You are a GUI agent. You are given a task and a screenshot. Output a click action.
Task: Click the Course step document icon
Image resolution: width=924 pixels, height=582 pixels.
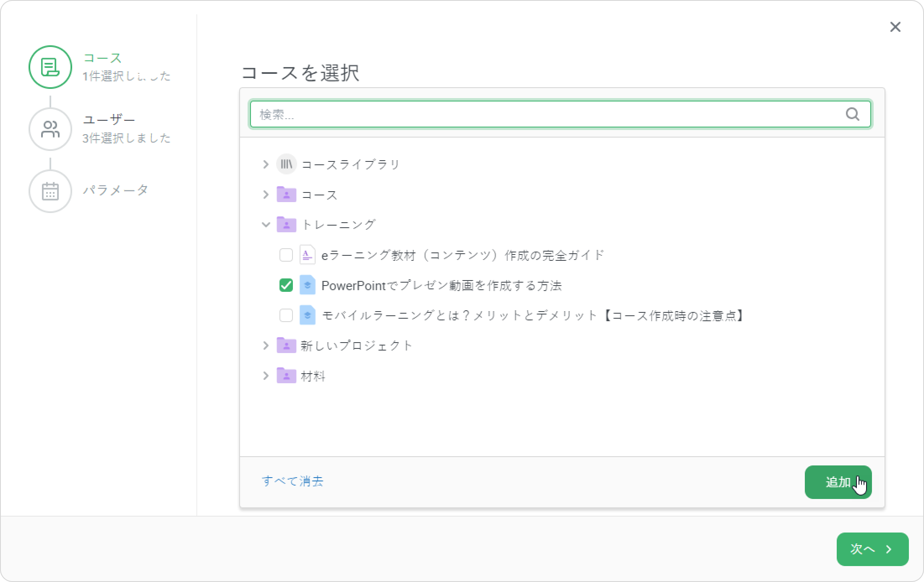click(50, 67)
